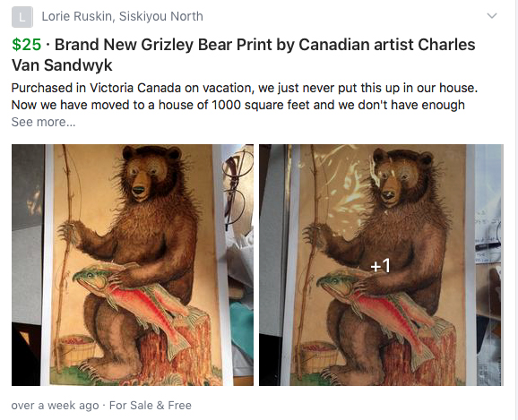Click the "Now we have moved" description line
Image resolution: width=518 pixels, height=420 pixels.
tap(238, 105)
